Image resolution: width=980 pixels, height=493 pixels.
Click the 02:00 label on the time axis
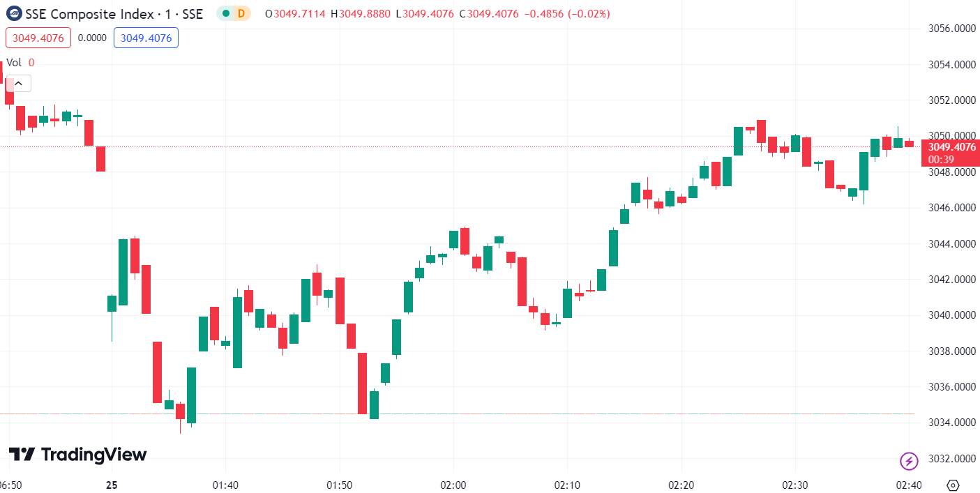point(453,485)
